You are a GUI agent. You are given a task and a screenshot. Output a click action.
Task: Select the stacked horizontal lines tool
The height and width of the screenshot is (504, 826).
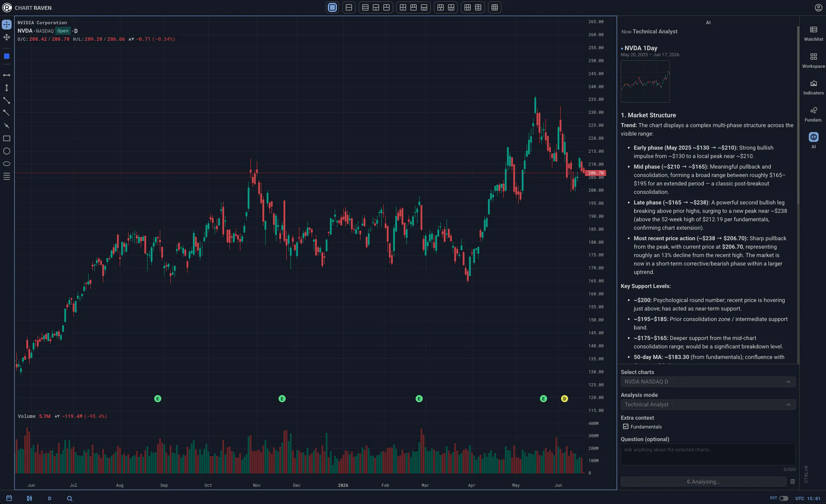point(7,176)
